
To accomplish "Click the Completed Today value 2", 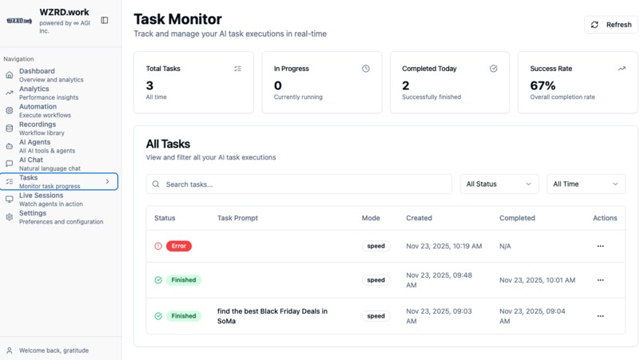I will (405, 85).
